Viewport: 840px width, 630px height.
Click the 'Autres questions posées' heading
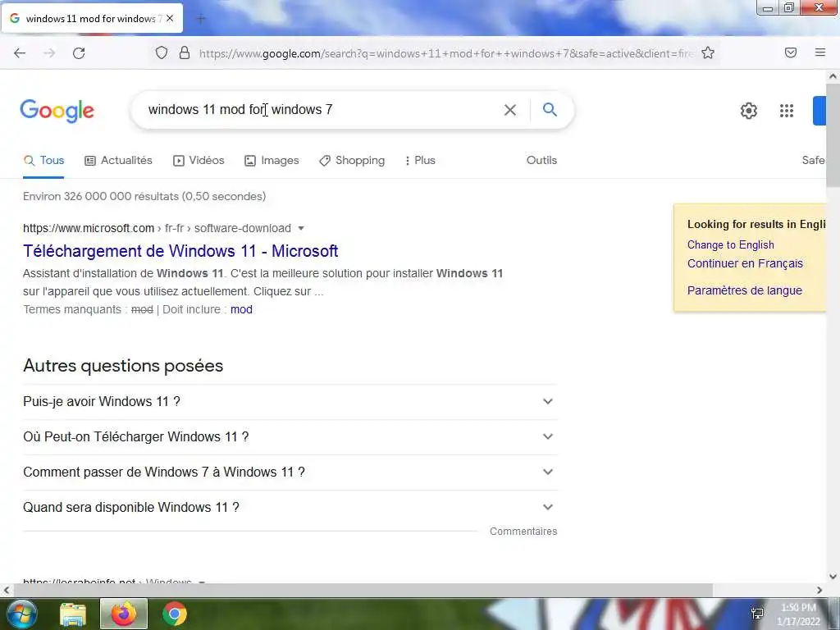pos(123,366)
